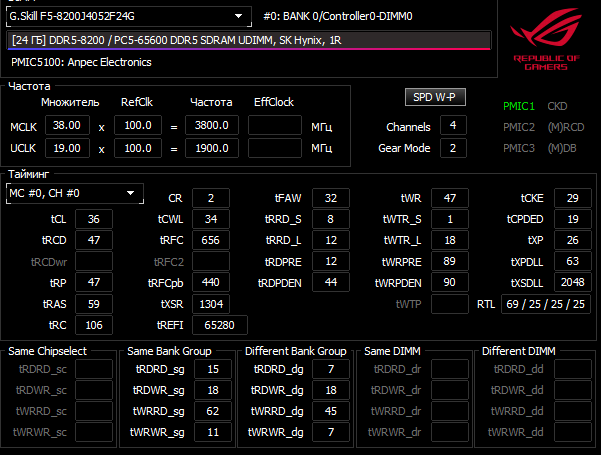Click the empty tRCDwr field
The width and height of the screenshot is (601, 455).
94,261
